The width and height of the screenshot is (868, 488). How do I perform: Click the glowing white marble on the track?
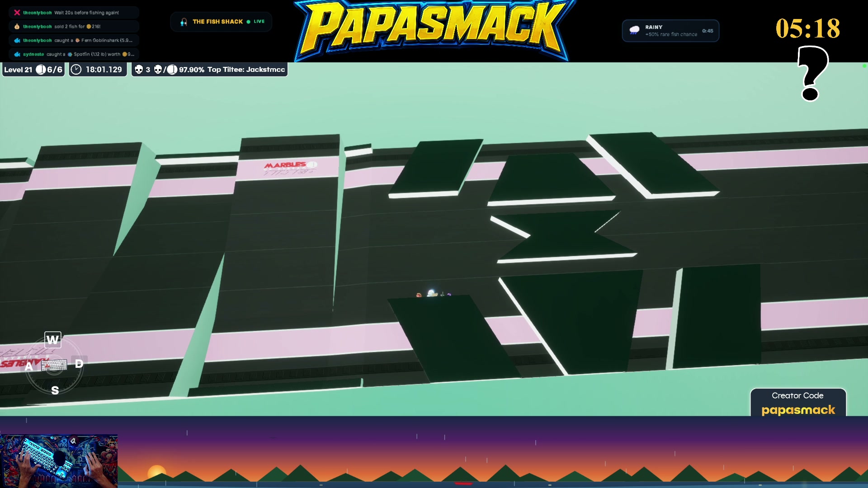pos(431,293)
